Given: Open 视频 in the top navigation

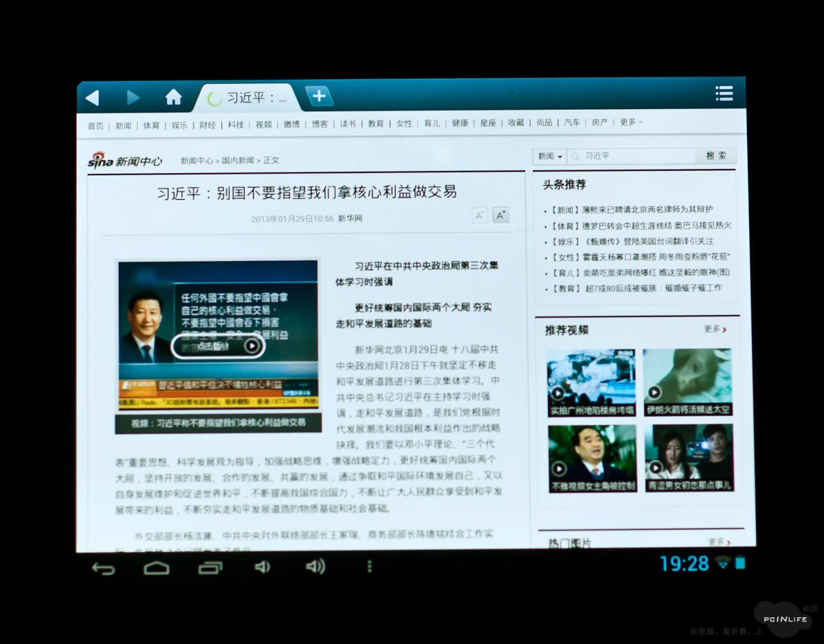Looking at the screenshot, I should 264,124.
